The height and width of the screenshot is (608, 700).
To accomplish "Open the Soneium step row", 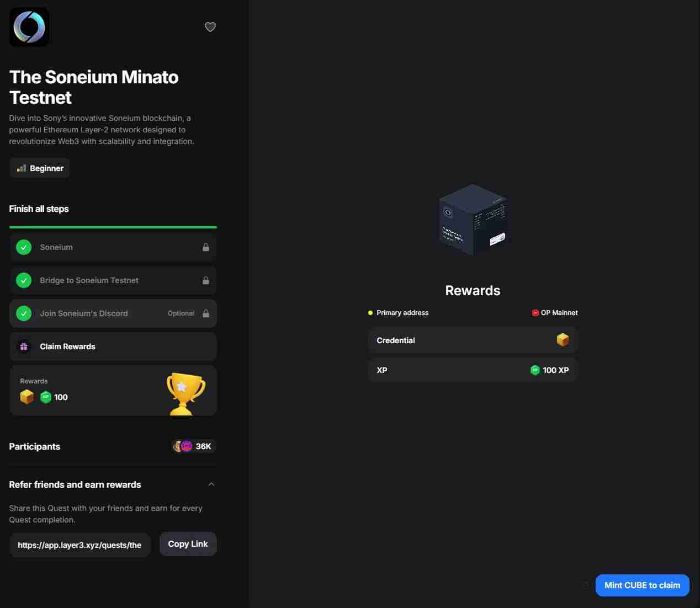I will 113,247.
